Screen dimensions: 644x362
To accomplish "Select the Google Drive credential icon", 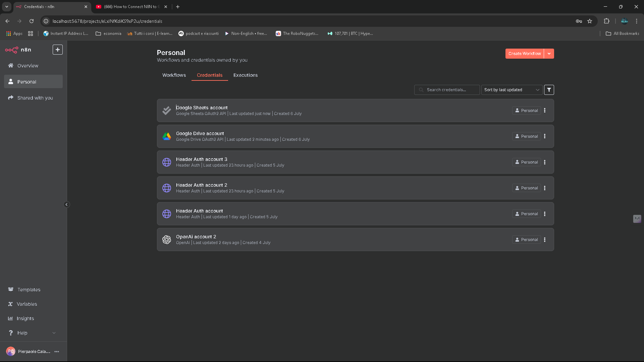I will [x=167, y=136].
